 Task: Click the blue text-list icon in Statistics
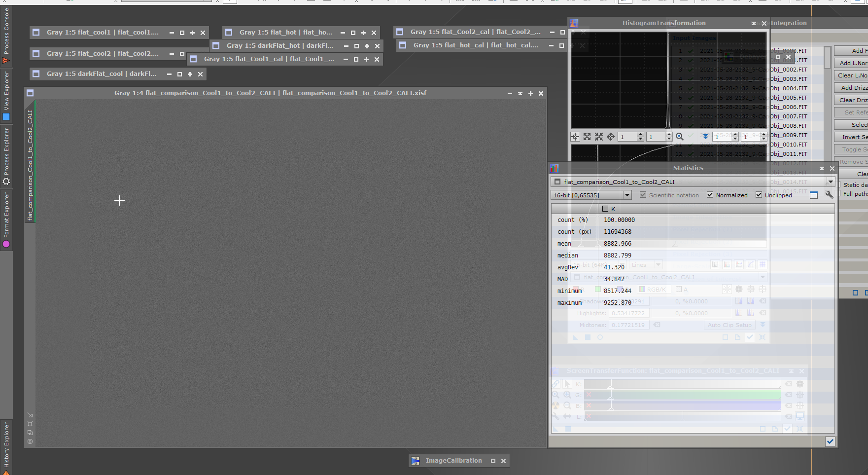point(814,195)
